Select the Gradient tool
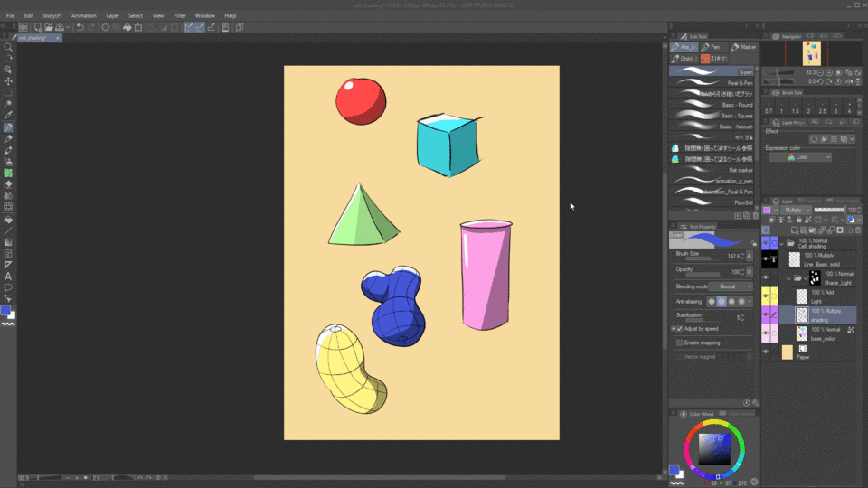 [x=8, y=242]
